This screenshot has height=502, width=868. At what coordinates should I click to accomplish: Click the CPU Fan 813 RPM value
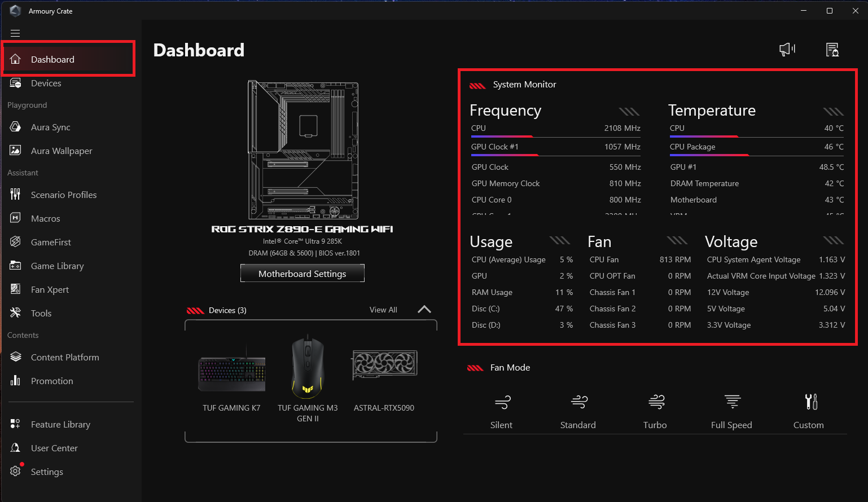tap(675, 259)
